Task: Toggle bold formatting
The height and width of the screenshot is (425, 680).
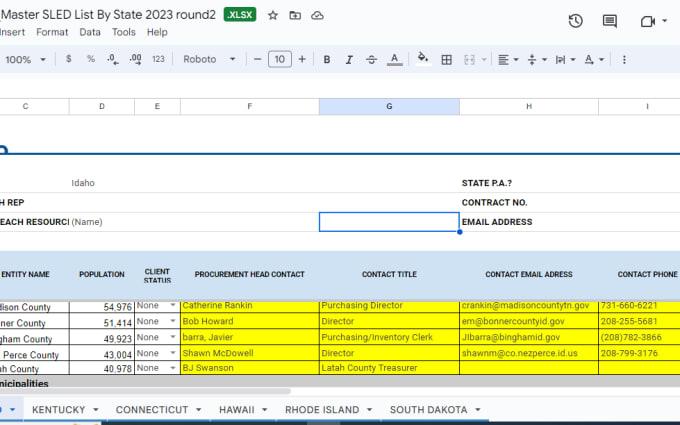Action: coord(327,59)
